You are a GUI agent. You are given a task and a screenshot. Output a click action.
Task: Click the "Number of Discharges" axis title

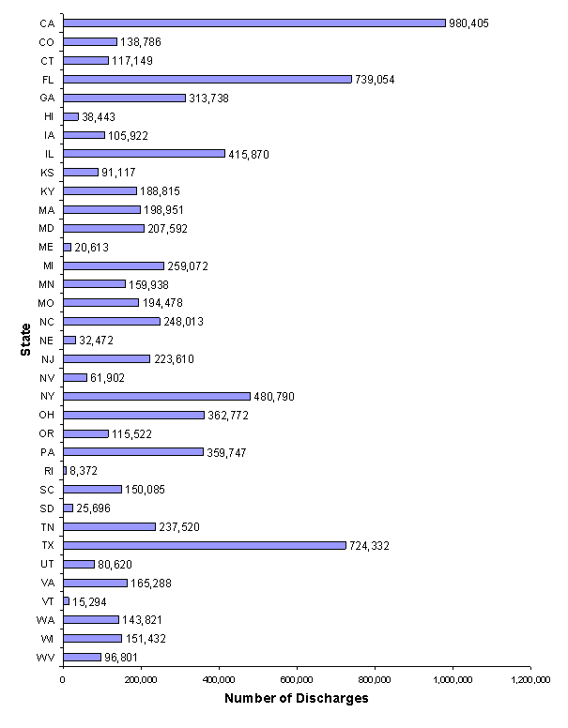[x=296, y=698]
